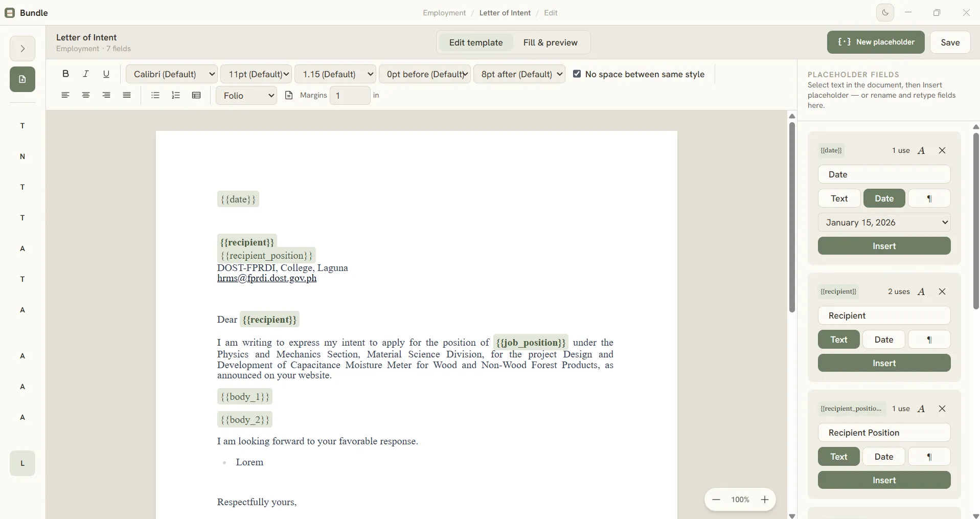Viewport: 980px width, 519px height.
Task: Switch to Edit template tab
Action: point(476,42)
